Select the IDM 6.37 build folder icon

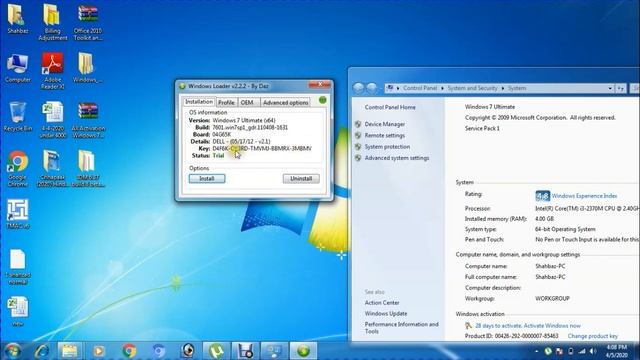pyautogui.click(x=88, y=168)
